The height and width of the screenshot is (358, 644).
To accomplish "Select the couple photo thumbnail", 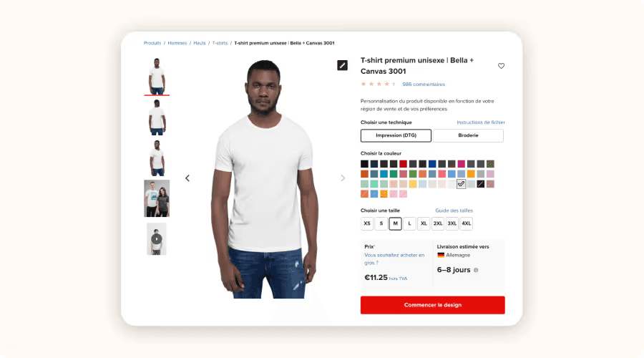I will point(157,198).
